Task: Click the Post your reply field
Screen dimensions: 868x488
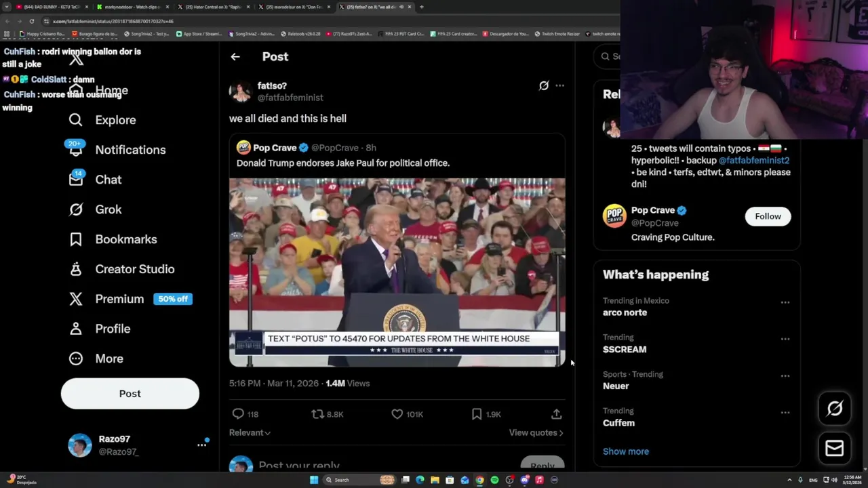Action: coord(299,466)
